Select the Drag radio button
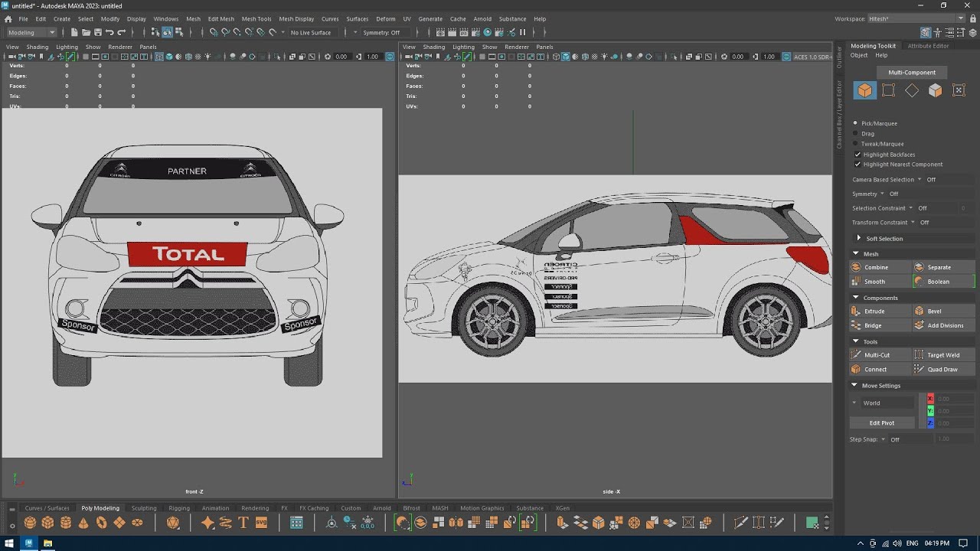980x551 pixels. click(x=856, y=134)
